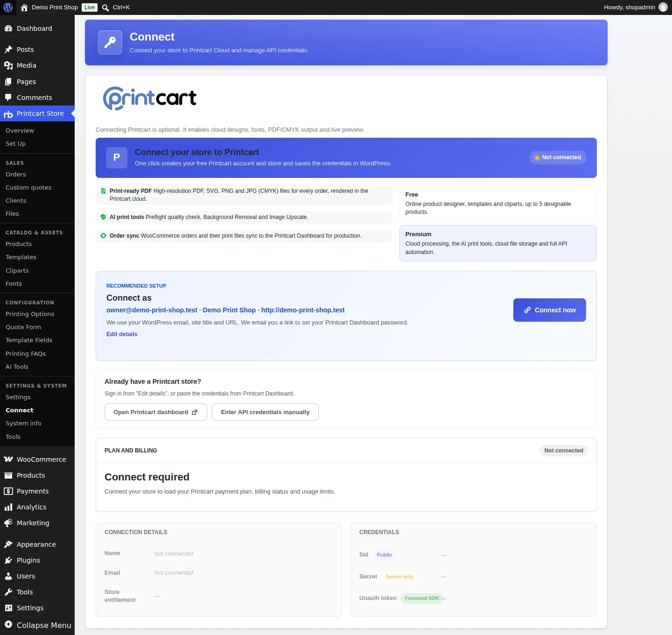Click the "Not connected" badge in blue banner
The height and width of the screenshot is (635, 672).
click(558, 157)
